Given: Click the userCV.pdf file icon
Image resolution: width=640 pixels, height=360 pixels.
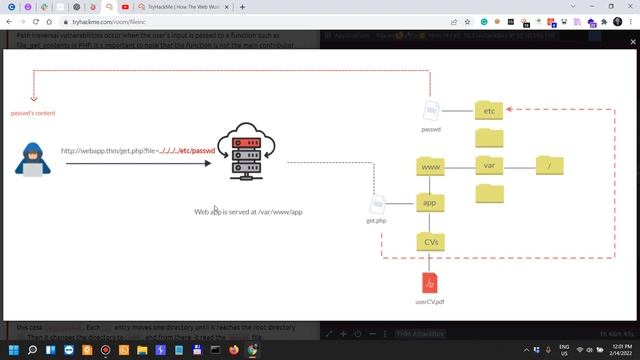Looking at the screenshot, I should (430, 283).
